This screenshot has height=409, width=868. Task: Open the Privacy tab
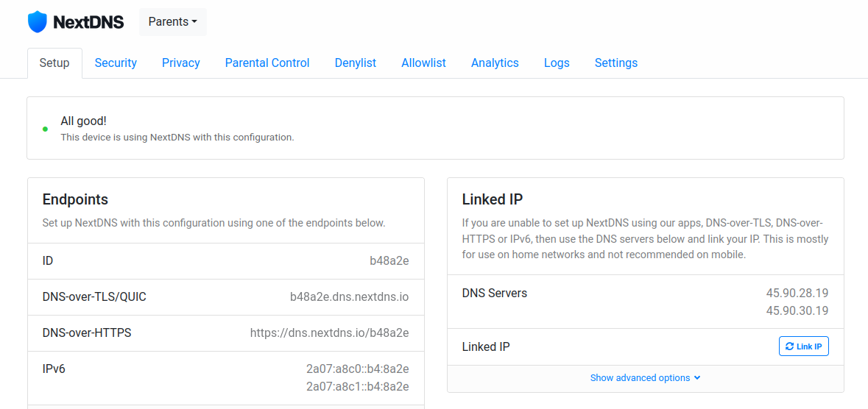click(181, 63)
